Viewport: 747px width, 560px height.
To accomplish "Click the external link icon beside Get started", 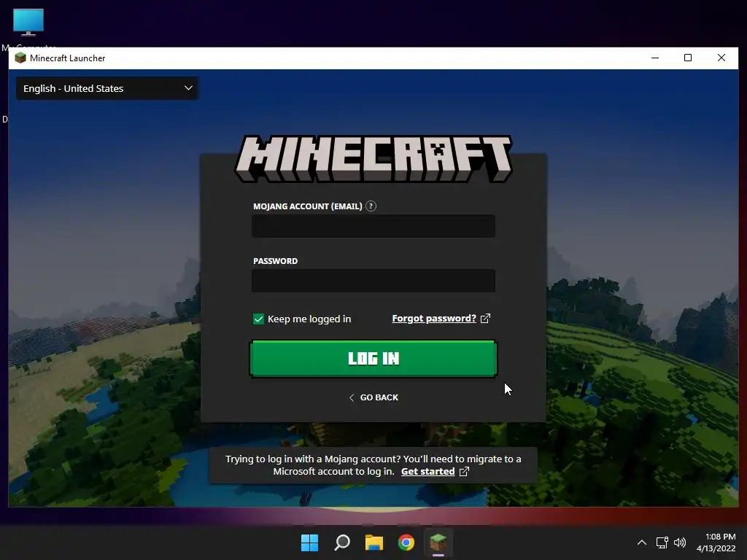I will 464,472.
